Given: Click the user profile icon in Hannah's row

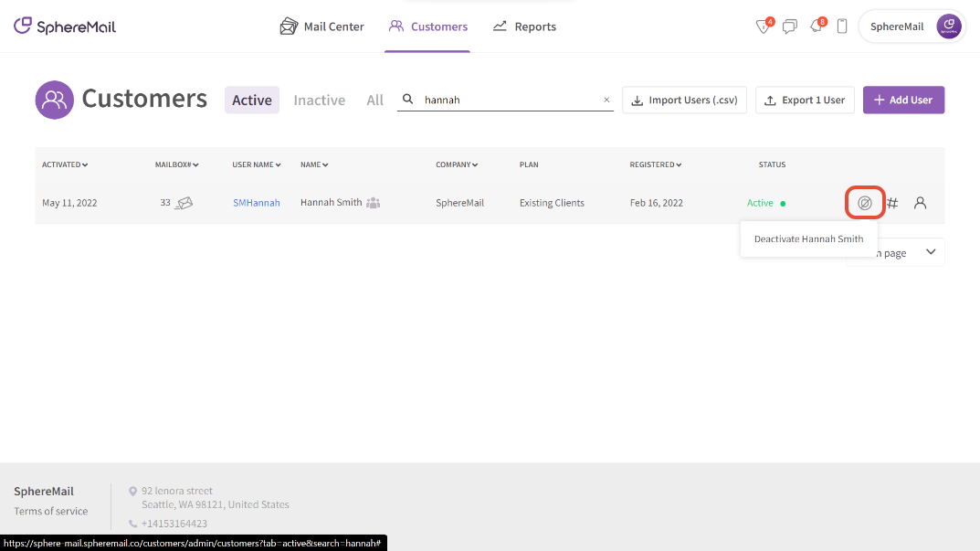Looking at the screenshot, I should tap(920, 203).
